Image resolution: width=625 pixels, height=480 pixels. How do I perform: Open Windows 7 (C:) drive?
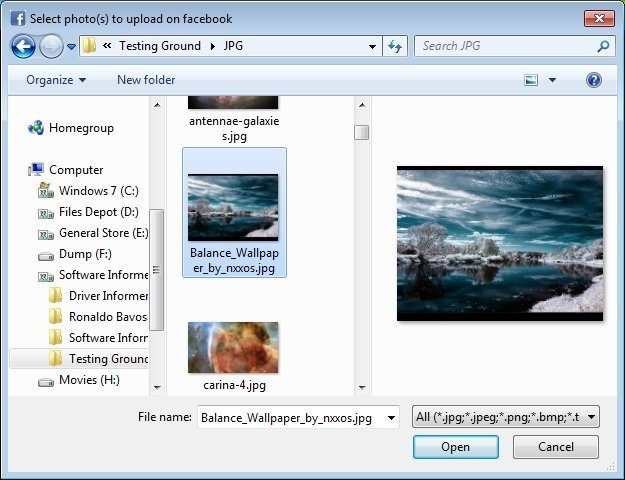click(99, 191)
